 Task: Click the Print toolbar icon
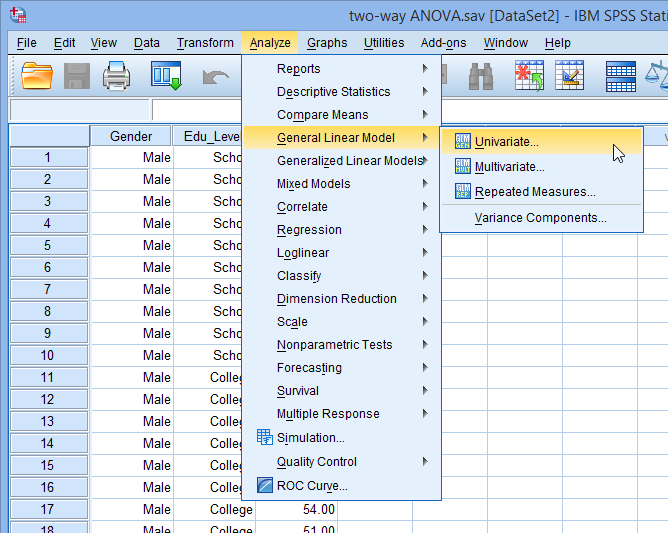(117, 75)
